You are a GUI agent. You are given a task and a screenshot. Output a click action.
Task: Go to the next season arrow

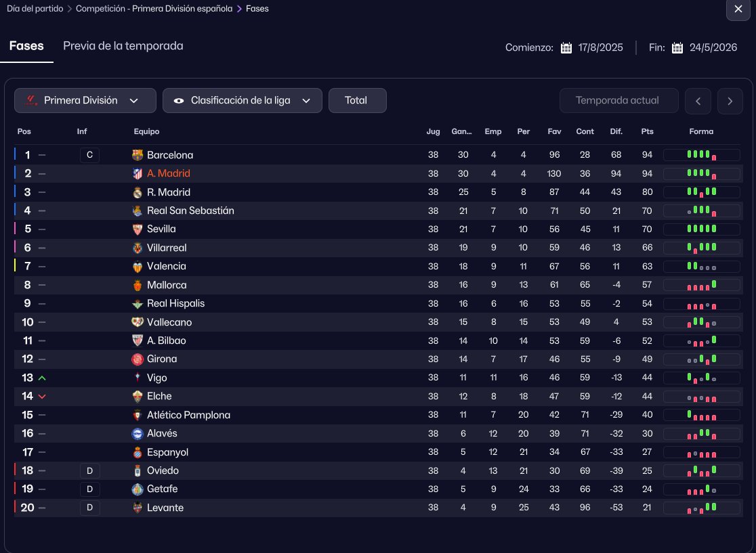(x=730, y=102)
